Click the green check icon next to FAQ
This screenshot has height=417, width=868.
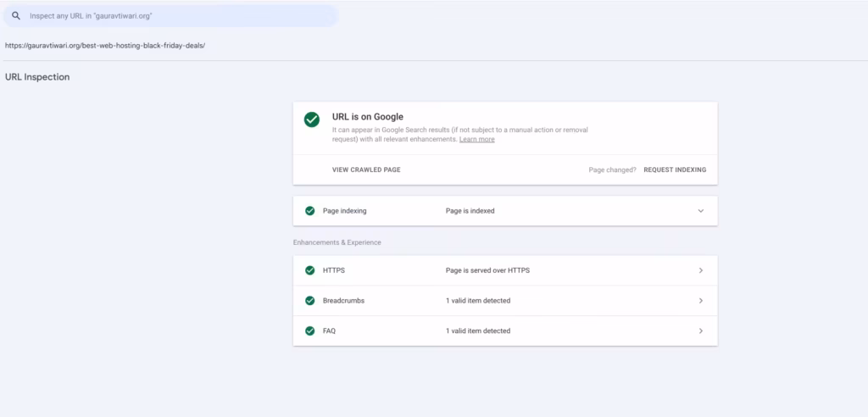tap(310, 331)
